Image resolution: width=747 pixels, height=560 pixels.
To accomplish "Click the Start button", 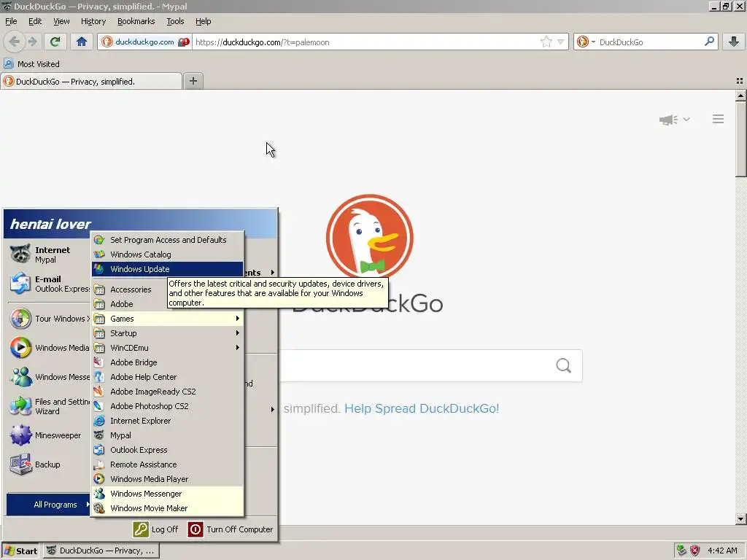I will tap(20, 551).
